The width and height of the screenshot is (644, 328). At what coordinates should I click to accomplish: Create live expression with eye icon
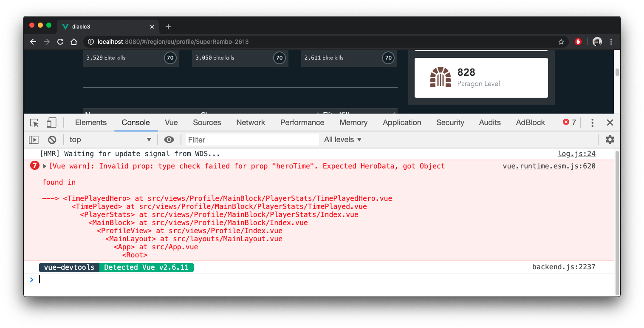pos(169,140)
